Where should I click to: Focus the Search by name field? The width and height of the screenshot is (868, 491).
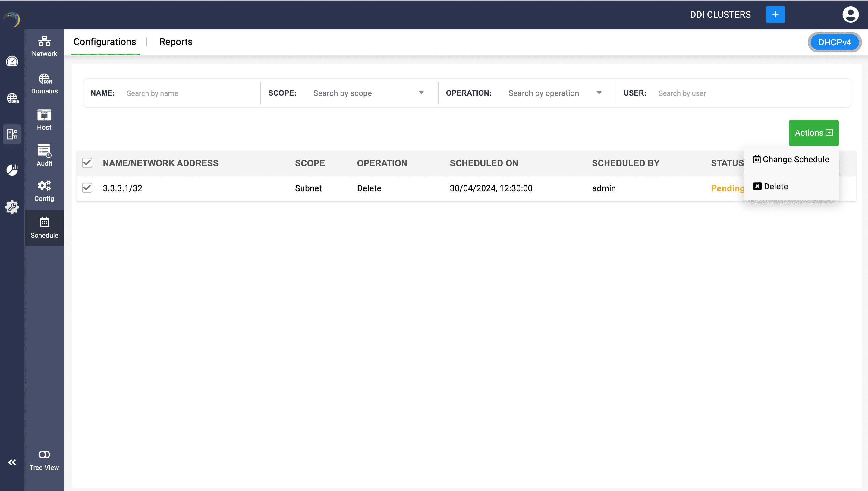(x=189, y=93)
